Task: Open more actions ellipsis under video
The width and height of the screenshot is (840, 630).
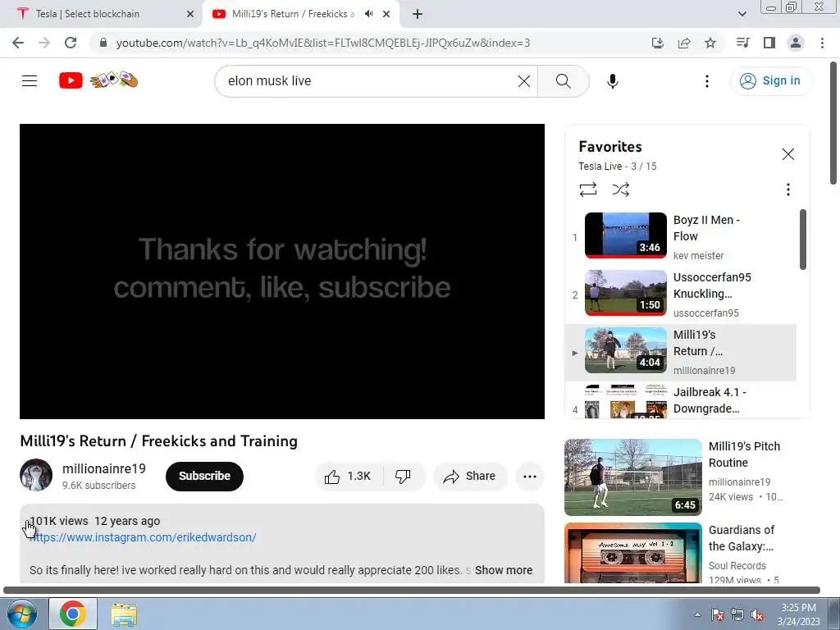Action: coord(529,477)
